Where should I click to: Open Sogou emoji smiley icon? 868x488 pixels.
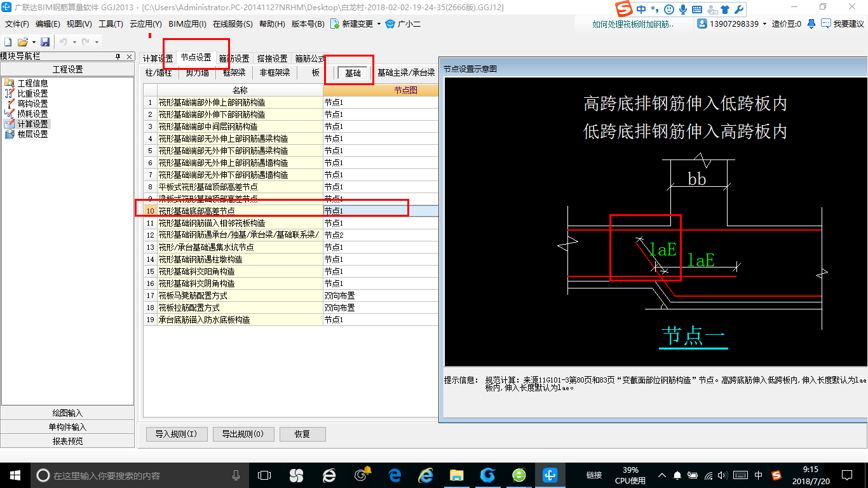click(668, 10)
